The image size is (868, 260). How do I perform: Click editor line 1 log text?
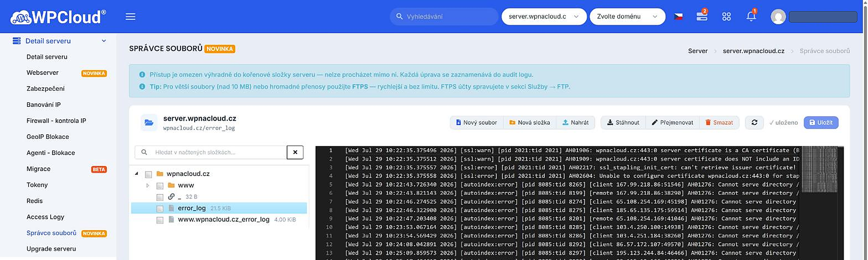point(572,150)
